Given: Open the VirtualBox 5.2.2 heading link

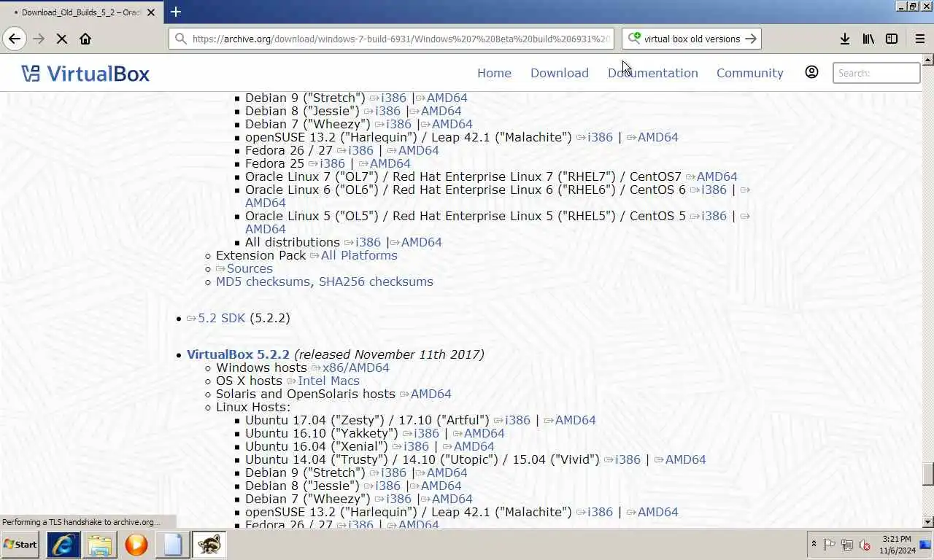Looking at the screenshot, I should pos(238,354).
